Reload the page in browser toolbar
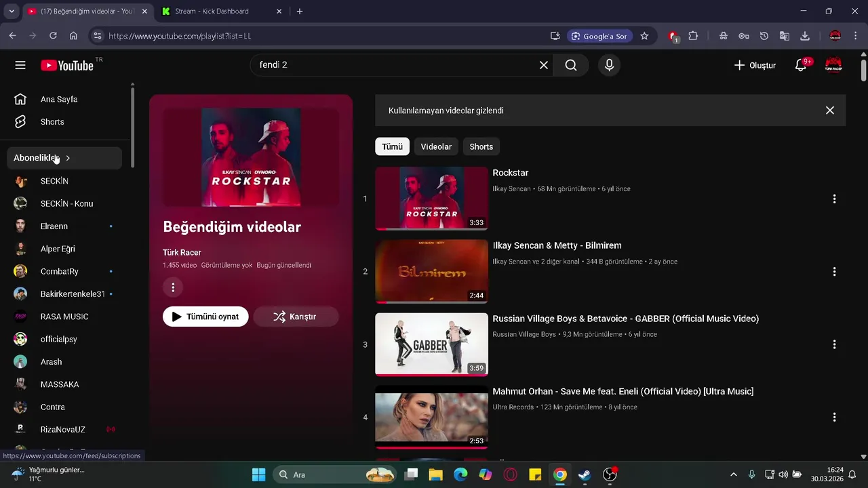Viewport: 868px width, 488px height. (x=53, y=36)
